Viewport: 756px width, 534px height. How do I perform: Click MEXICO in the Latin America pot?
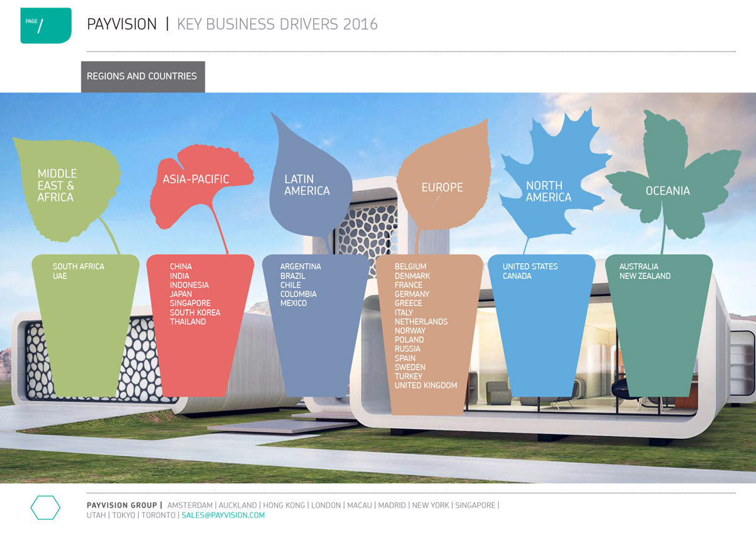pyautogui.click(x=294, y=303)
